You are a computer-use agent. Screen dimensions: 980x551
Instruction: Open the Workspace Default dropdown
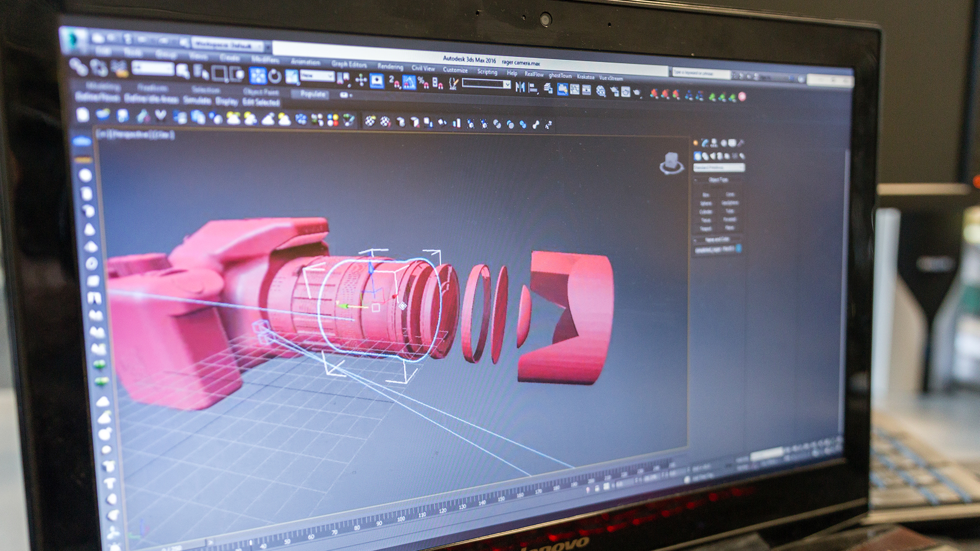228,45
